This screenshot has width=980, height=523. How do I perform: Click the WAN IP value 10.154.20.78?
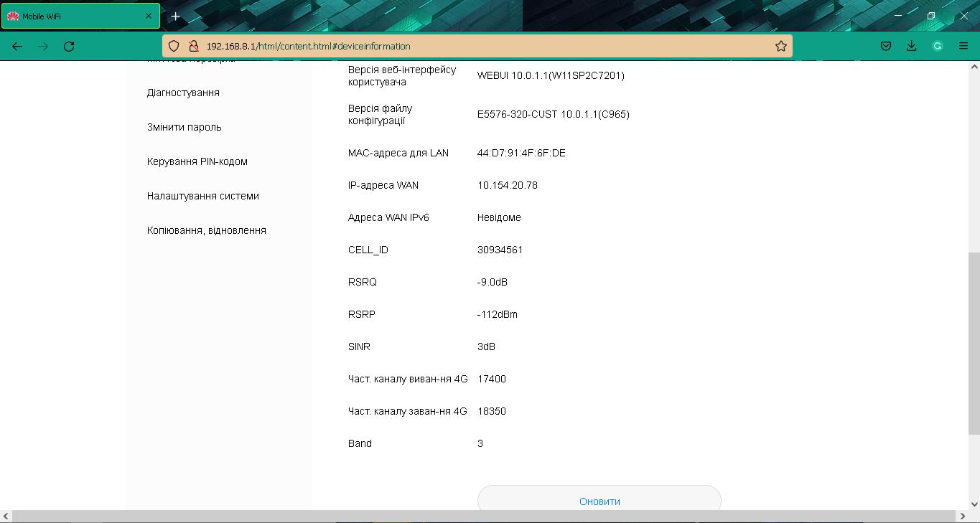click(x=508, y=185)
